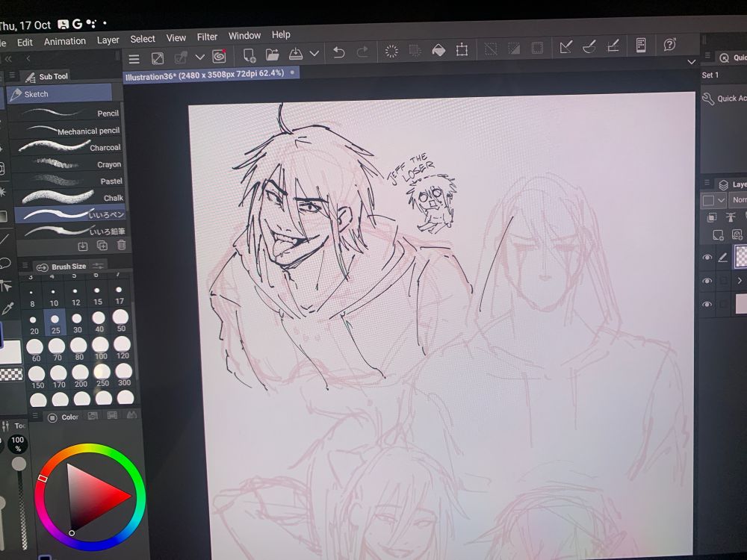The height and width of the screenshot is (560, 747).
Task: Open the Edit menu
Action: pos(25,43)
